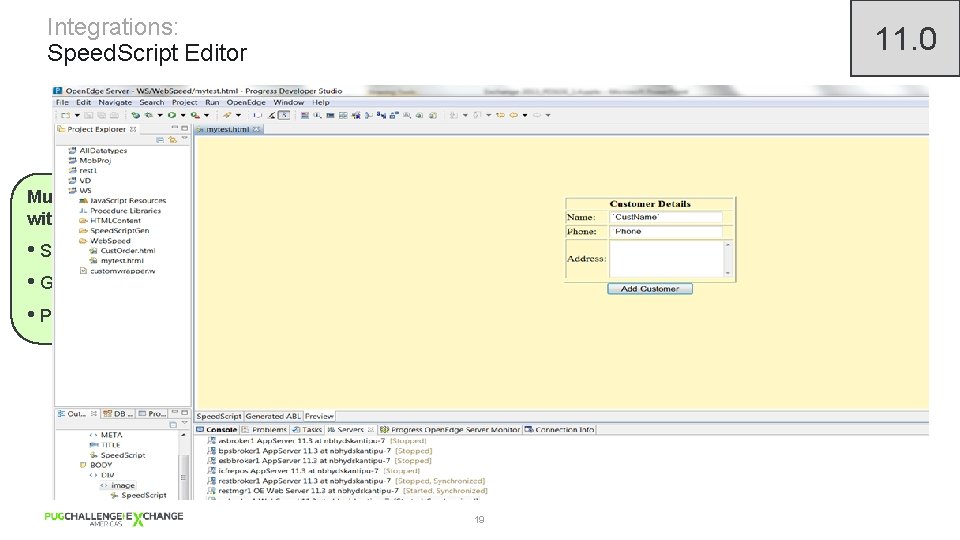Switch to the SpeedScript editor tab

click(x=219, y=416)
